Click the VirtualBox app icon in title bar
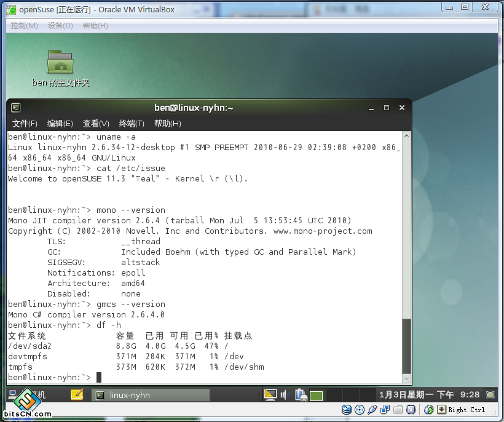 [11, 10]
